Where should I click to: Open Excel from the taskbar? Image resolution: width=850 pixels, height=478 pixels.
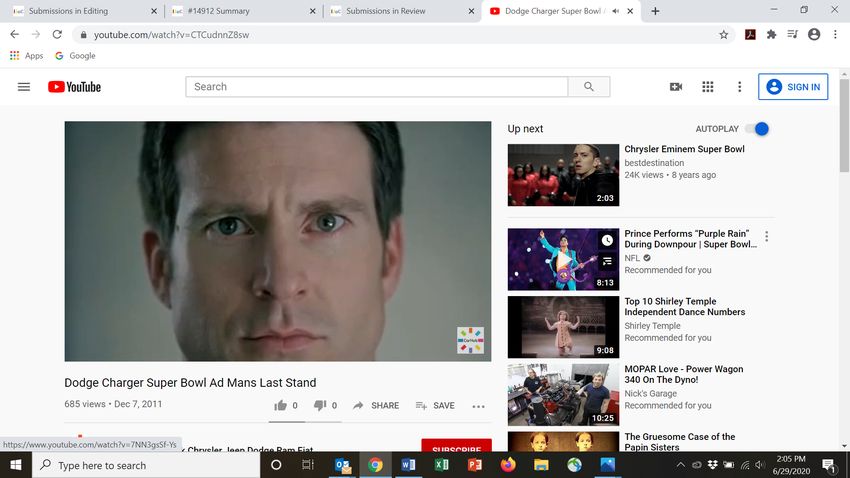click(x=441, y=465)
